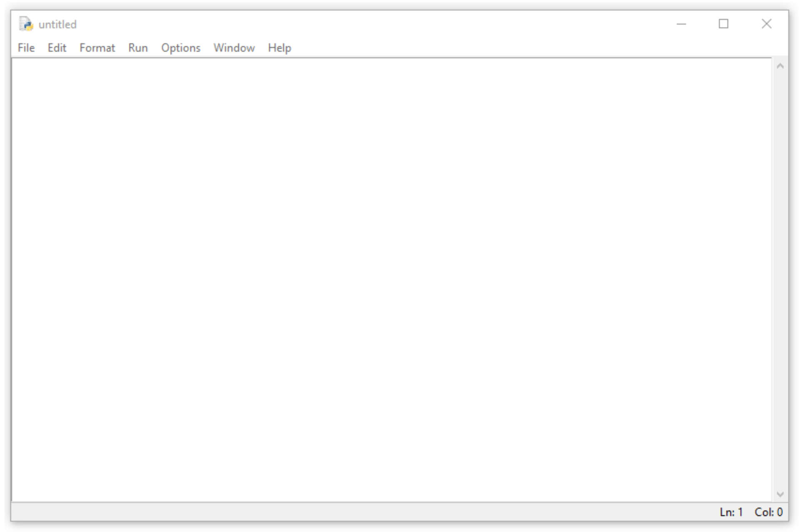The image size is (799, 532).
Task: Open the Run menu
Action: pyautogui.click(x=137, y=47)
